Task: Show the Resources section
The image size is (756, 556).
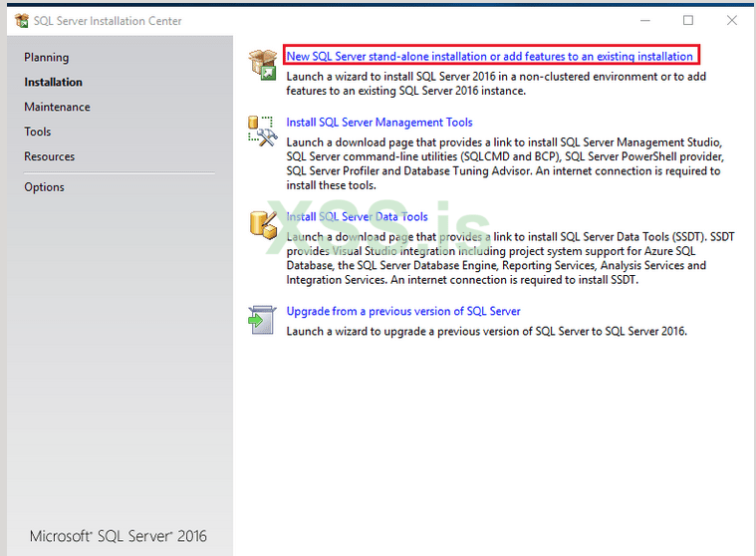Action: coord(49,156)
